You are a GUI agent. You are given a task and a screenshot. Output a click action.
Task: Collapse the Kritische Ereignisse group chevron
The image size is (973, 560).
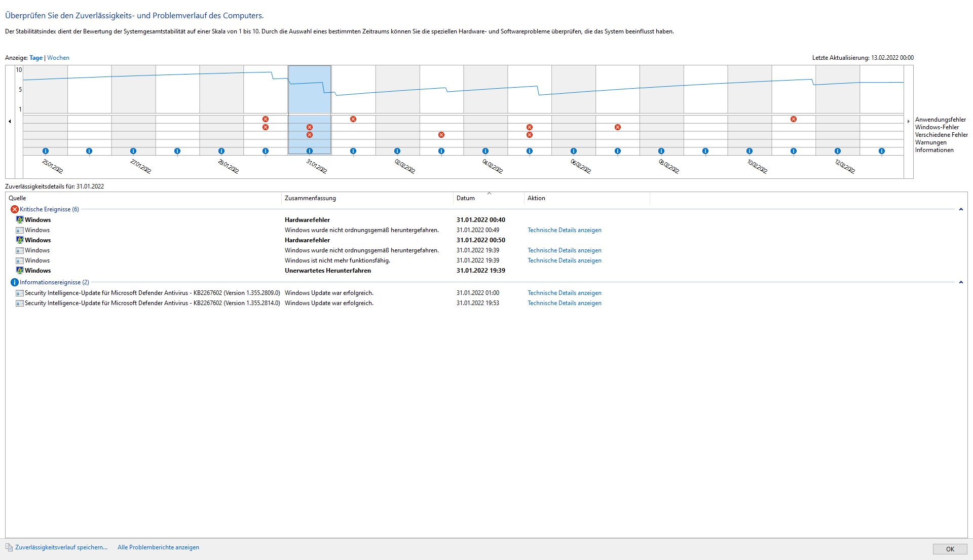(961, 209)
